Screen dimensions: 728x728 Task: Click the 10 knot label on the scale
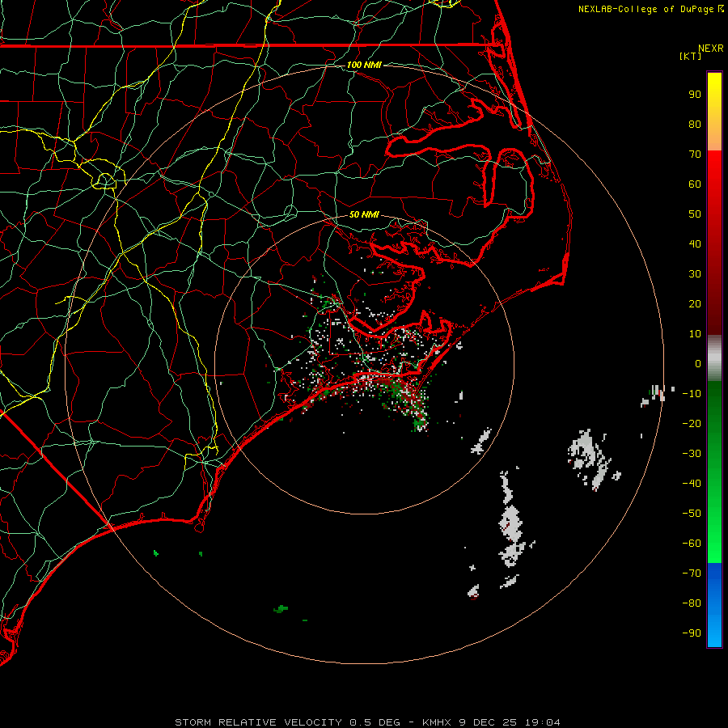click(x=695, y=334)
